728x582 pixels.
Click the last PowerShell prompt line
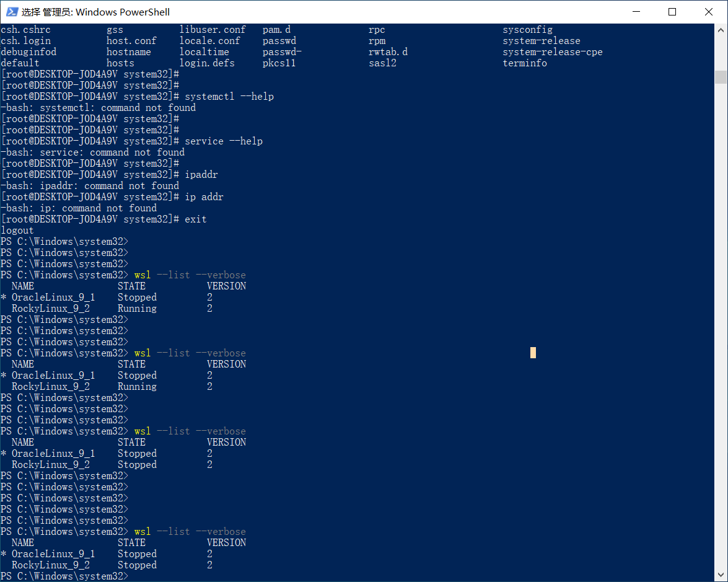64,576
